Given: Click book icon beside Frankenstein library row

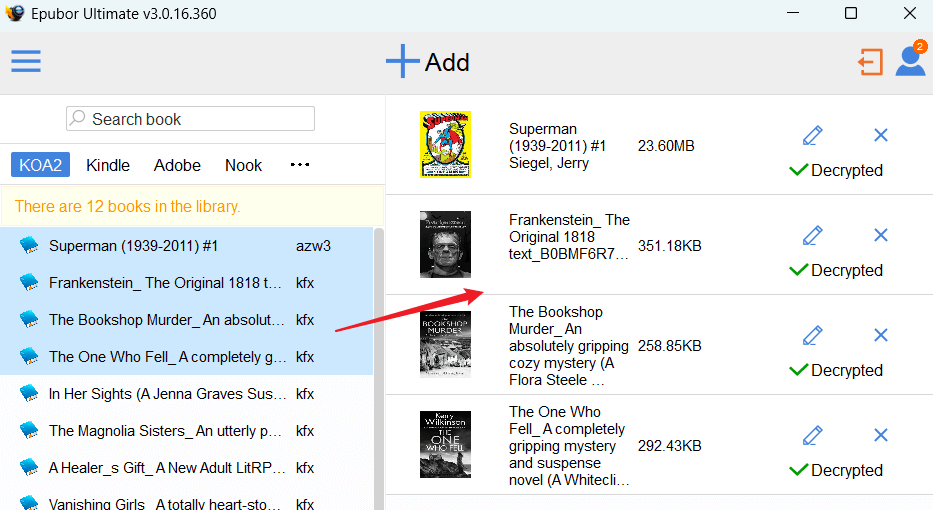Looking at the screenshot, I should click(x=29, y=282).
